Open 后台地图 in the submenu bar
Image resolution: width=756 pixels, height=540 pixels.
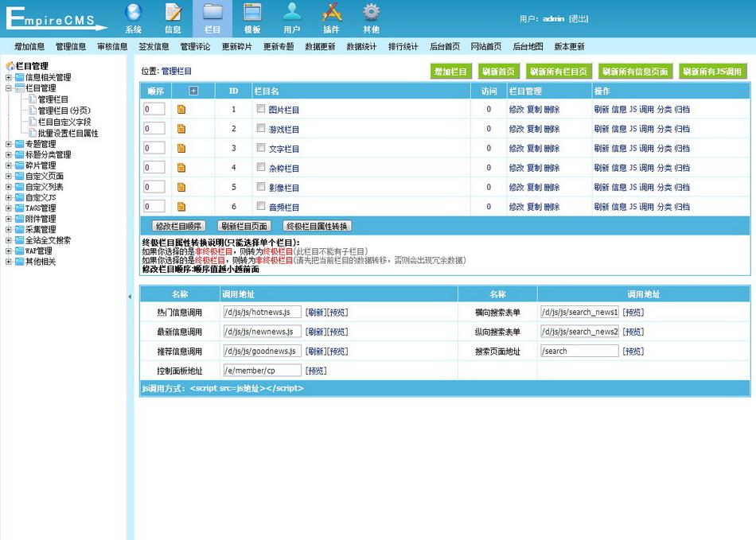pos(528,47)
